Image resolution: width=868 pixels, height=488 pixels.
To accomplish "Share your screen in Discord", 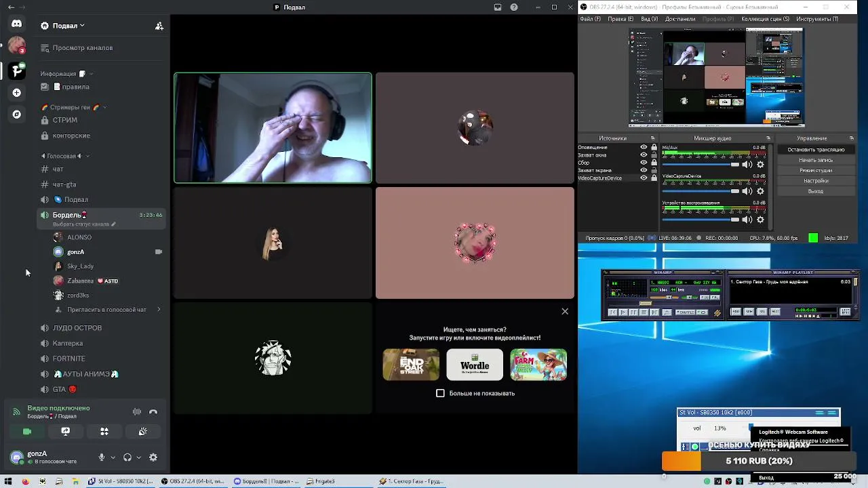I will [x=66, y=431].
